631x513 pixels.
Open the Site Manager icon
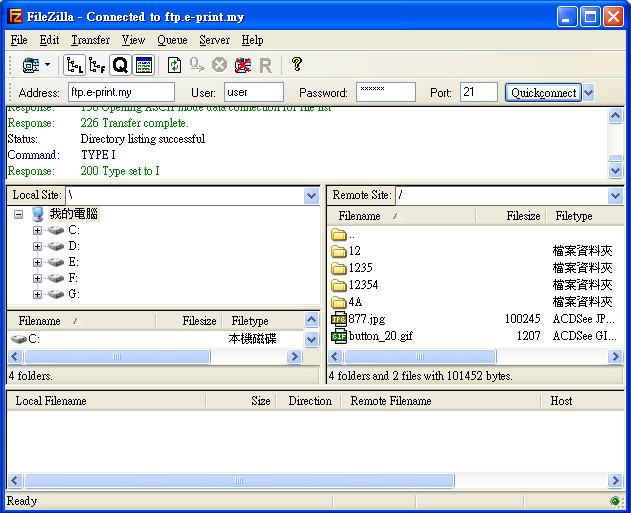pos(31,65)
